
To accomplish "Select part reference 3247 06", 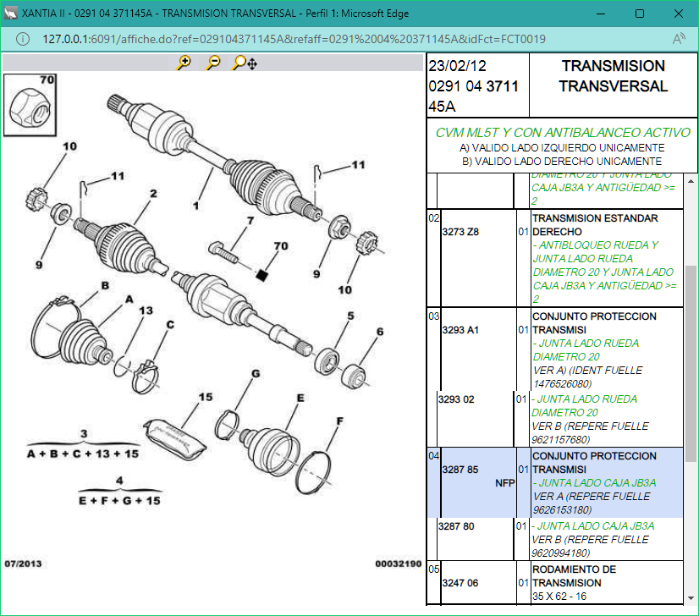I will pos(460,582).
